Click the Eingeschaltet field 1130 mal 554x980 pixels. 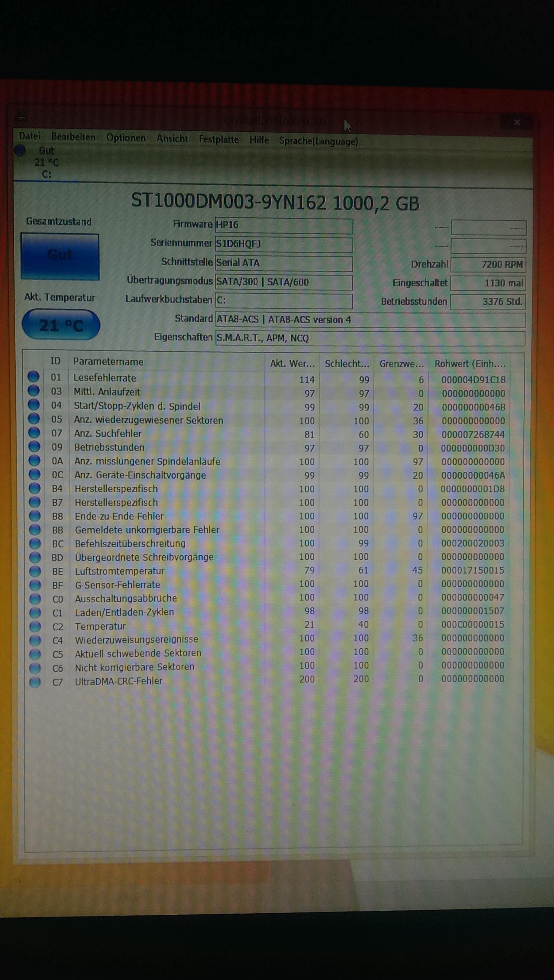click(x=488, y=283)
